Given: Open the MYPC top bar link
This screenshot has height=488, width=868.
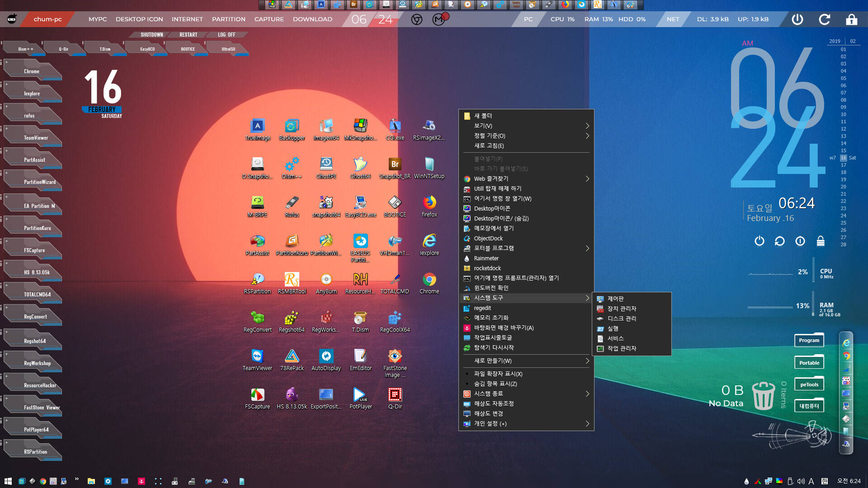Looking at the screenshot, I should click(x=98, y=19).
